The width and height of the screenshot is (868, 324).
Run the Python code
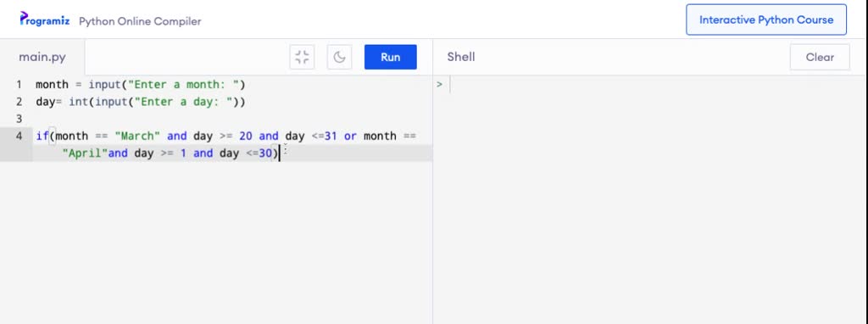390,57
